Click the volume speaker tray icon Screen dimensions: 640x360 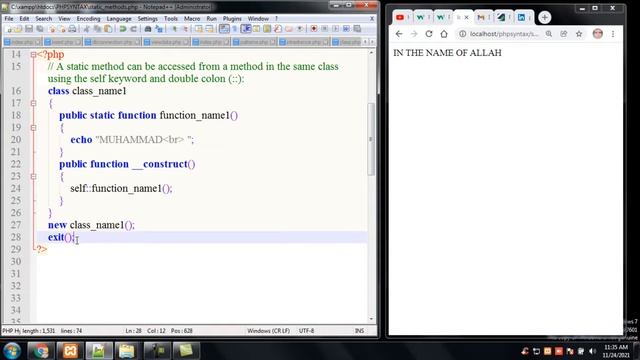592,351
